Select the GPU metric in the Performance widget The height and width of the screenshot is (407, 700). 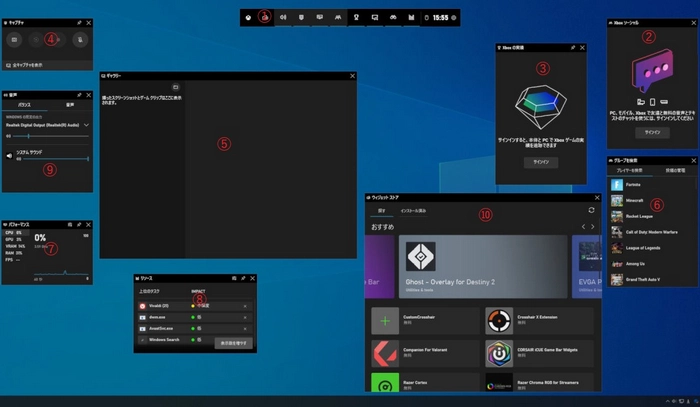(x=15, y=240)
